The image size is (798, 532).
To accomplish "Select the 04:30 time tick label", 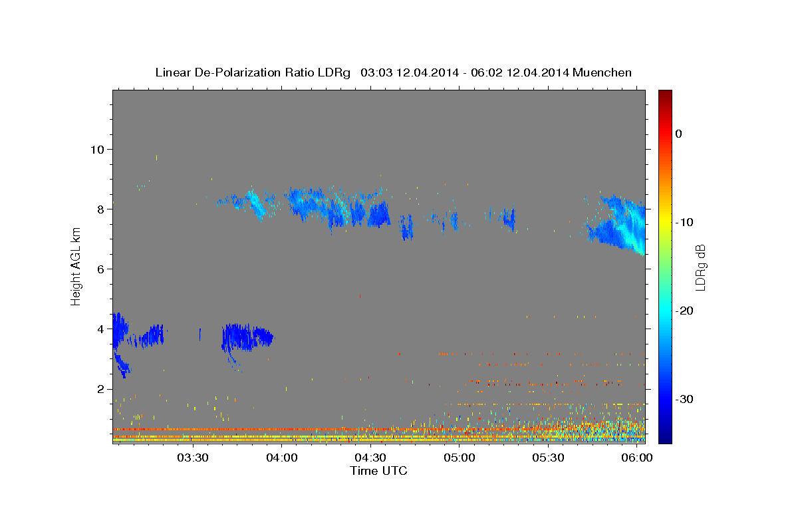I will click(370, 458).
